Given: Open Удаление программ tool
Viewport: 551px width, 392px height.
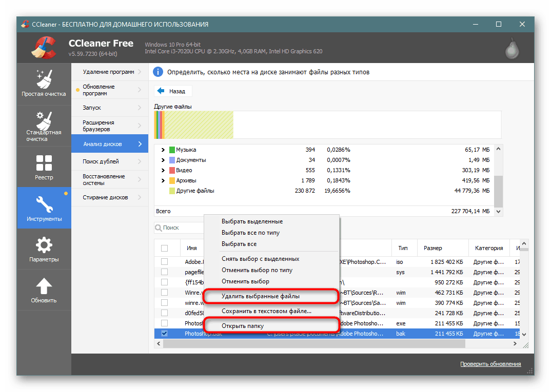Looking at the screenshot, I should tap(110, 72).
